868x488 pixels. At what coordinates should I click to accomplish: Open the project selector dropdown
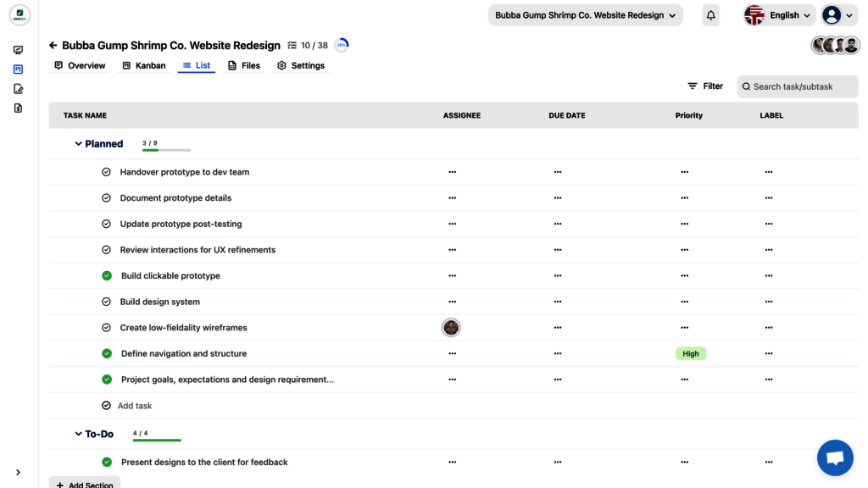[586, 15]
